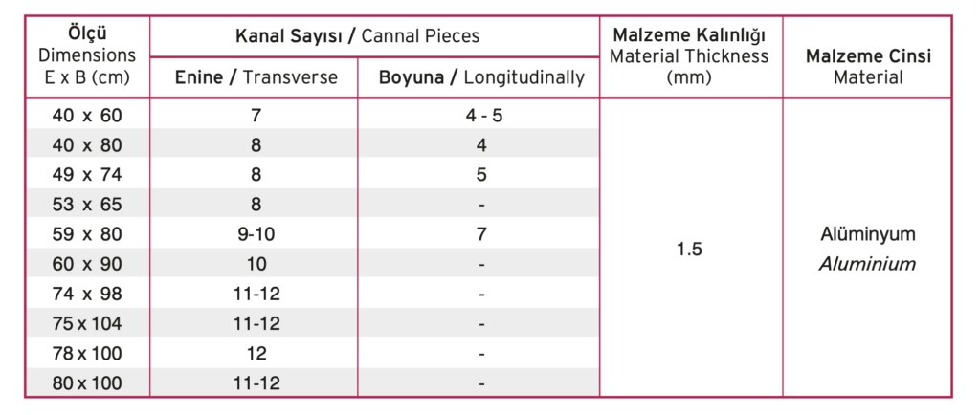Image resolution: width=980 pixels, height=415 pixels.
Task: Click the 75 x 104 dimension cell
Action: coord(87,323)
